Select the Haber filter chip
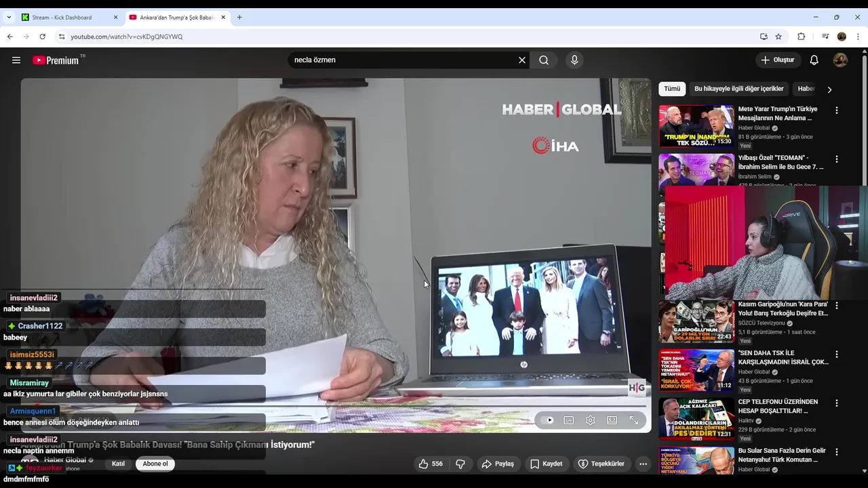 [x=806, y=89]
